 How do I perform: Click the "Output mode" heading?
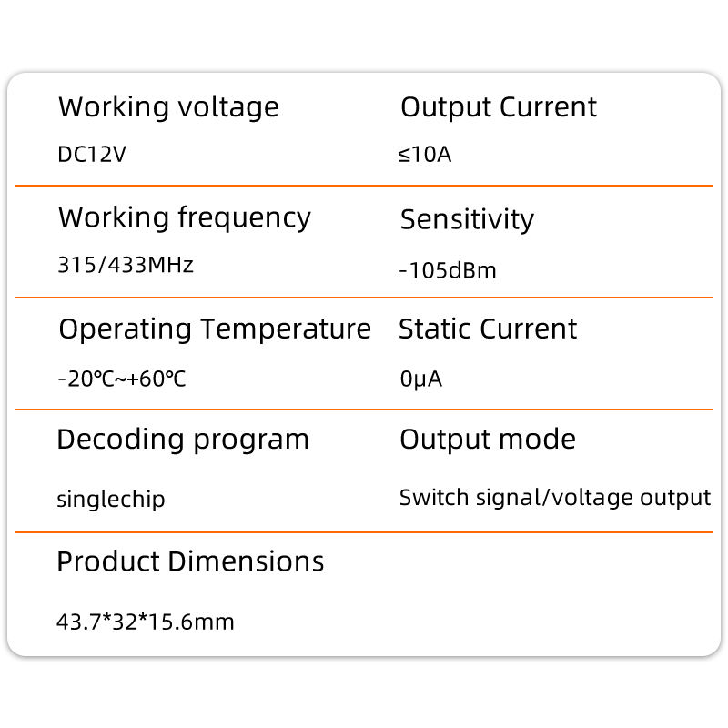click(x=488, y=440)
